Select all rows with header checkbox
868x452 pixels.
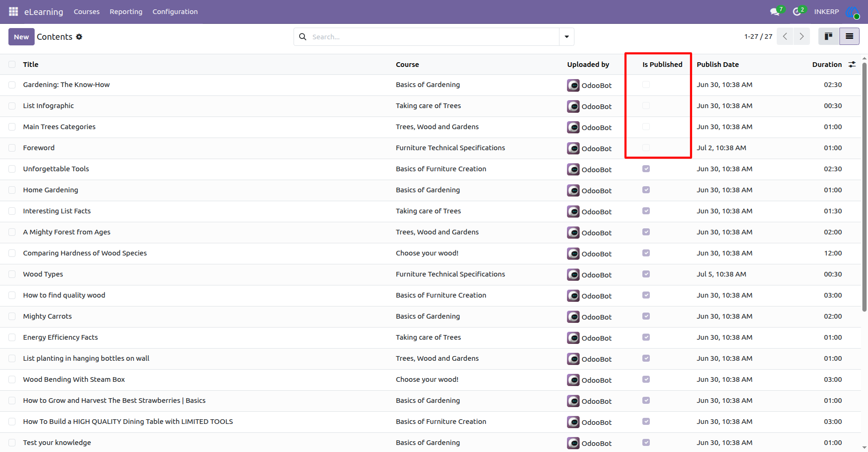click(x=12, y=65)
